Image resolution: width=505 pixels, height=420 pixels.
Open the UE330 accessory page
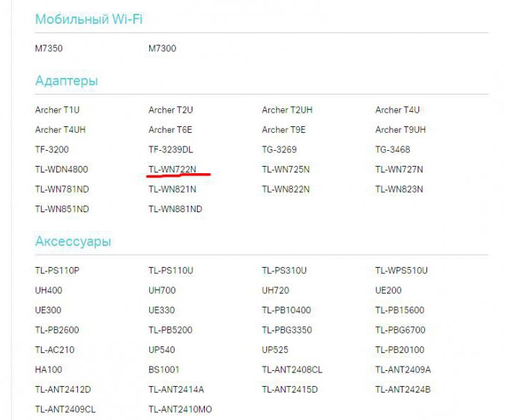coord(162,310)
